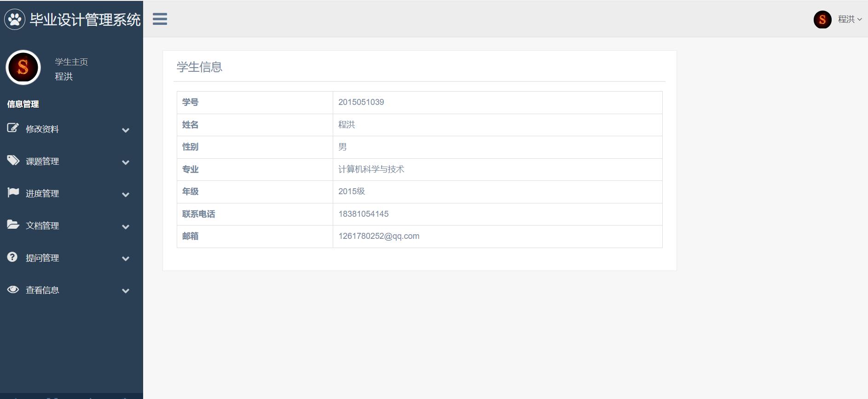Screen dimensions: 868x399
Task: Click the edit icon beside 修改资料
Action: 13,128
